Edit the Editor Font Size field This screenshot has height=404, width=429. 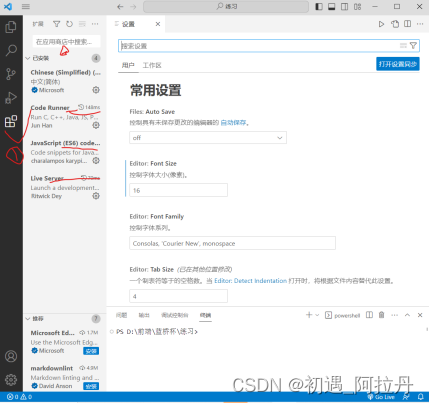[x=178, y=190]
